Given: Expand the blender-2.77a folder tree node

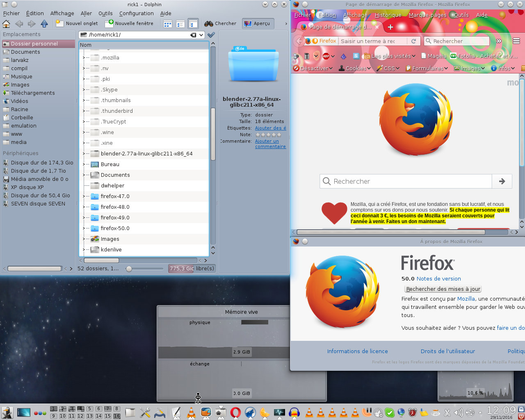Looking at the screenshot, I should (84, 154).
